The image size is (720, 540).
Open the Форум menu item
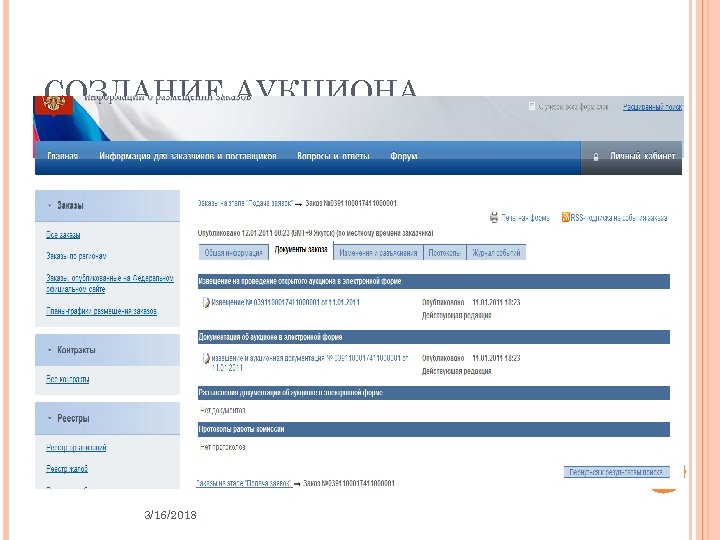pos(404,156)
